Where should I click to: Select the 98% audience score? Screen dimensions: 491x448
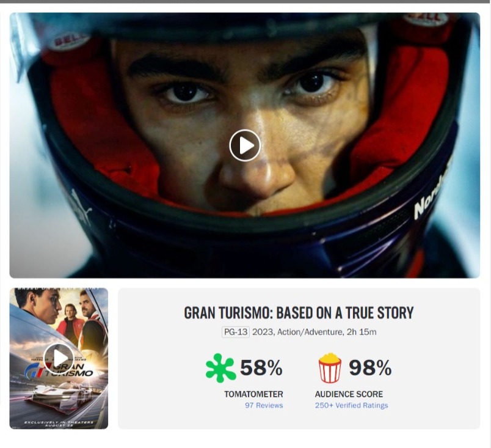click(x=370, y=367)
